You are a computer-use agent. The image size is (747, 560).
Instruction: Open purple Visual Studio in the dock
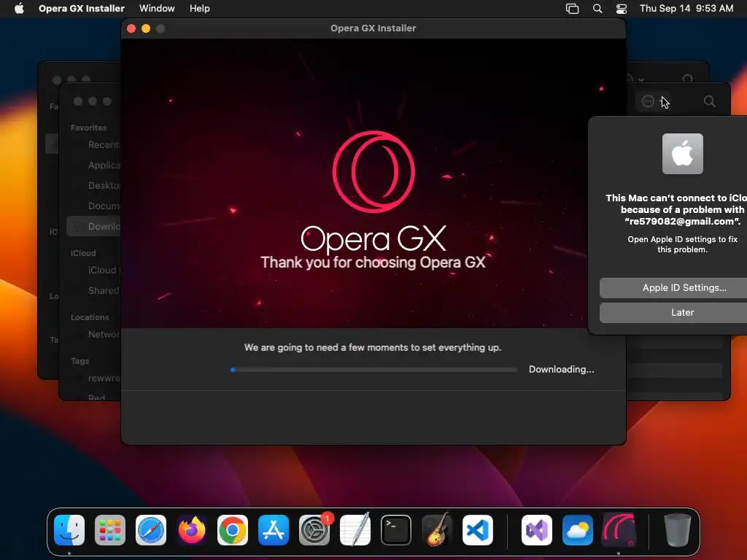point(537,530)
